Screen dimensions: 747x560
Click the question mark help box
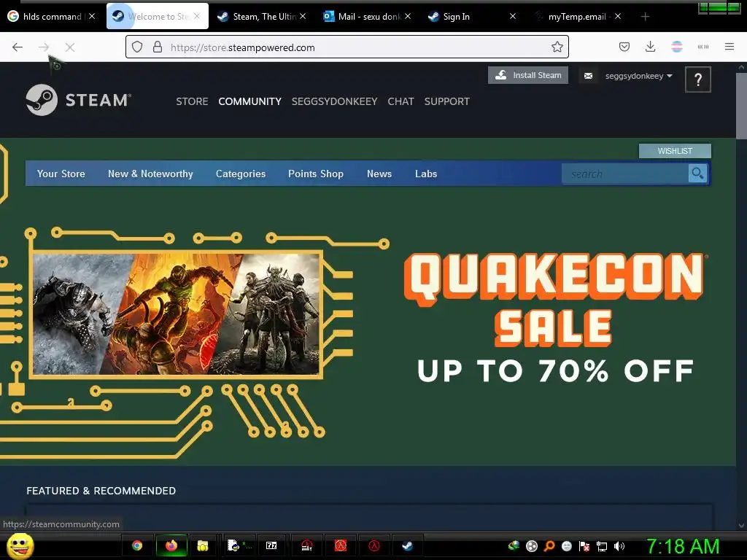pyautogui.click(x=698, y=79)
